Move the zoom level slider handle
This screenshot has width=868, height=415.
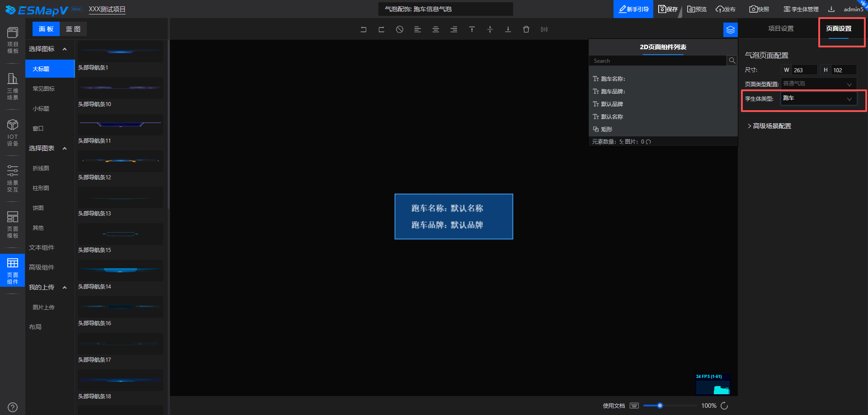[660, 406]
